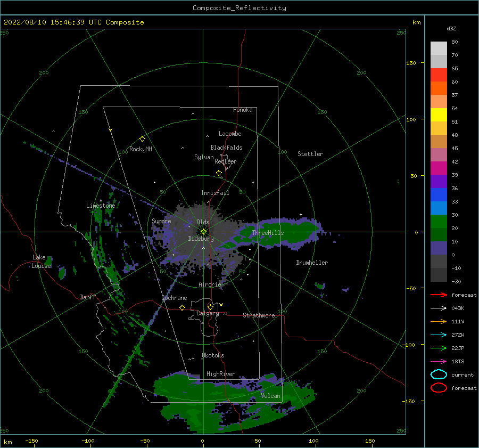Image resolution: width=479 pixels, height=448 pixels.
Task: Click the yellow diamond marker below Cochrane
Action: click(182, 307)
